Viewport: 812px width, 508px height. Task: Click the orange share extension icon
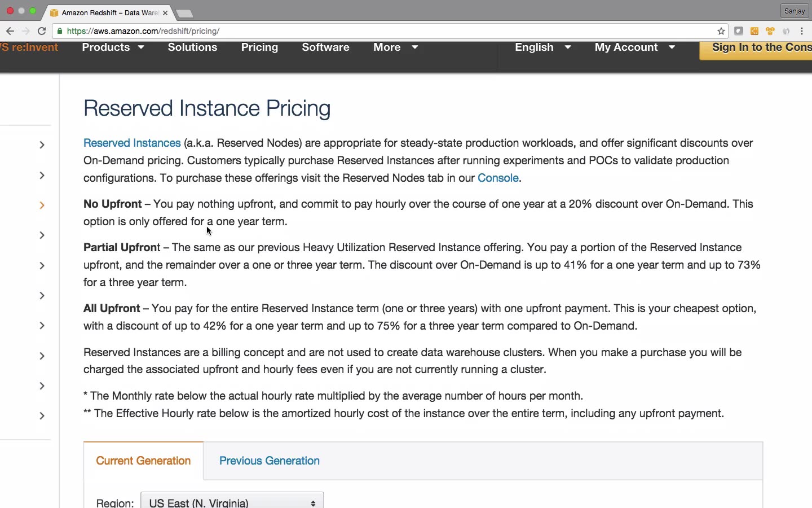point(754,31)
